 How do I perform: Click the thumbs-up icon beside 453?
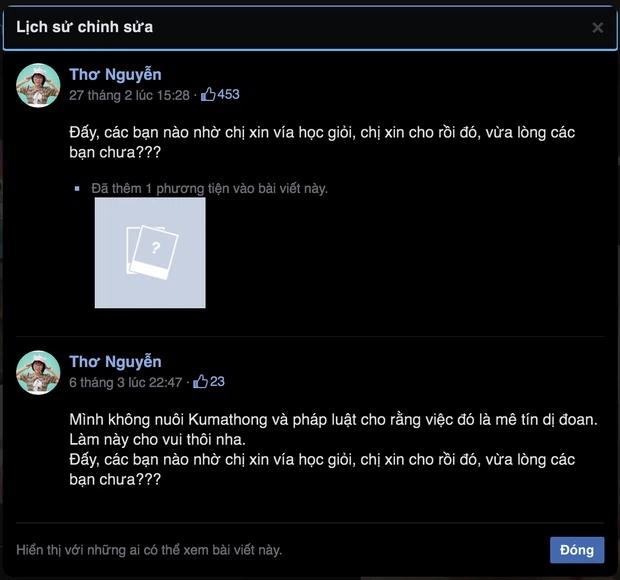(x=208, y=94)
